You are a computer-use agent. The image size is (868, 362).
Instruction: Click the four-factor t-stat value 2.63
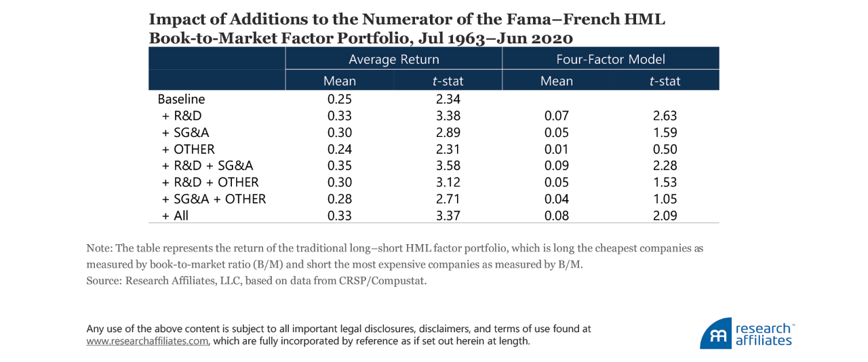665,116
